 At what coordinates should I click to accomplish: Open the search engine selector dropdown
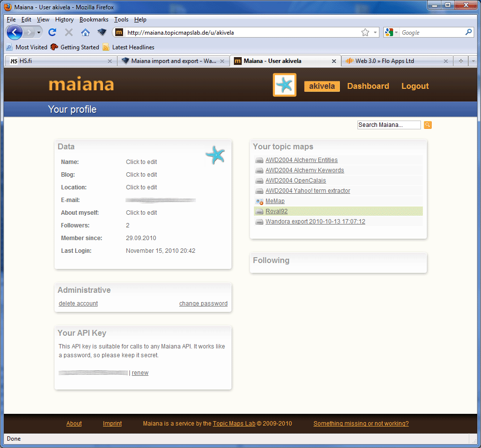(397, 32)
